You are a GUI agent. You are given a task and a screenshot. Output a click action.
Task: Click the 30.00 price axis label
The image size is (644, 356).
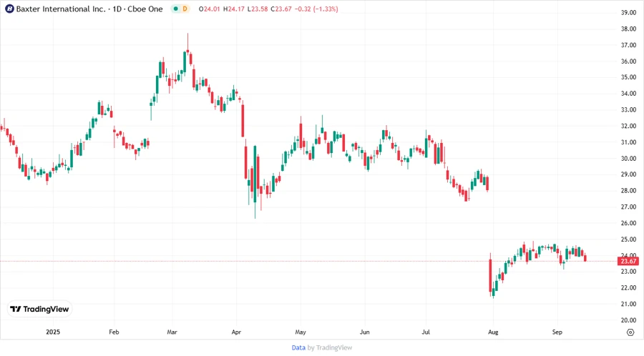[628, 158]
